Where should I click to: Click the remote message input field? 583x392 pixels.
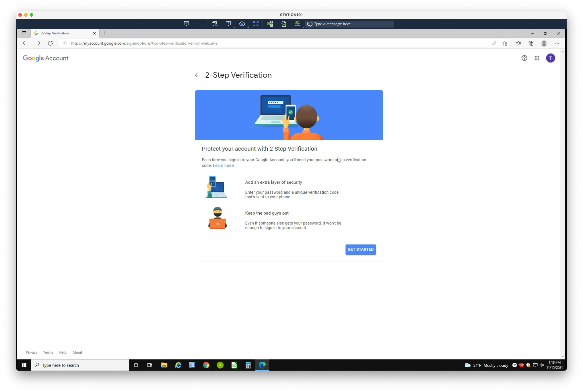[x=350, y=24]
